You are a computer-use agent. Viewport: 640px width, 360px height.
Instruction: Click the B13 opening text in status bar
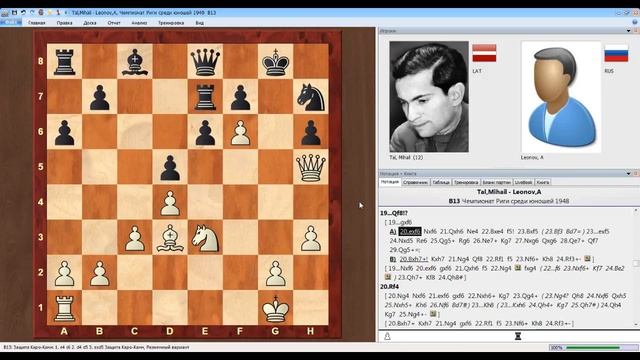pyautogui.click(x=96, y=347)
